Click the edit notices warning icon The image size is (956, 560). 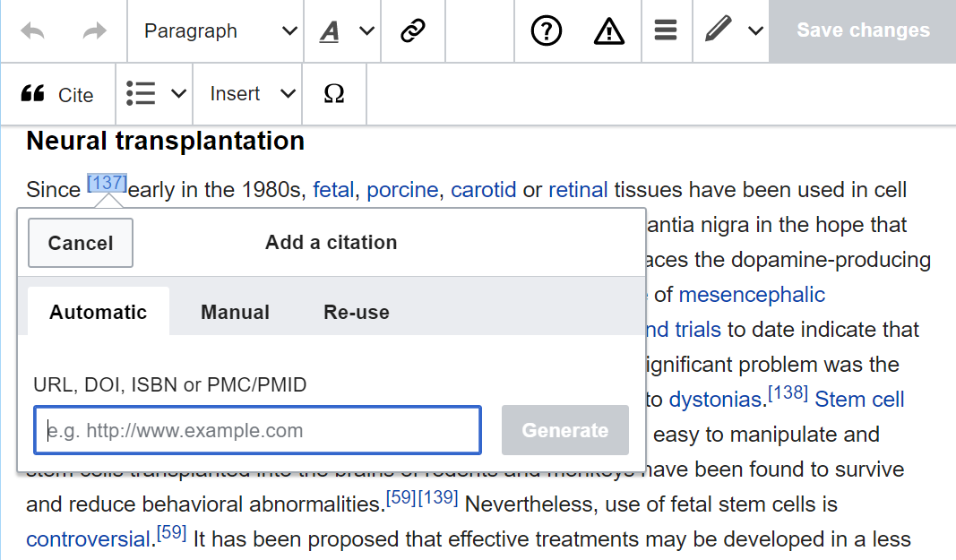click(608, 30)
